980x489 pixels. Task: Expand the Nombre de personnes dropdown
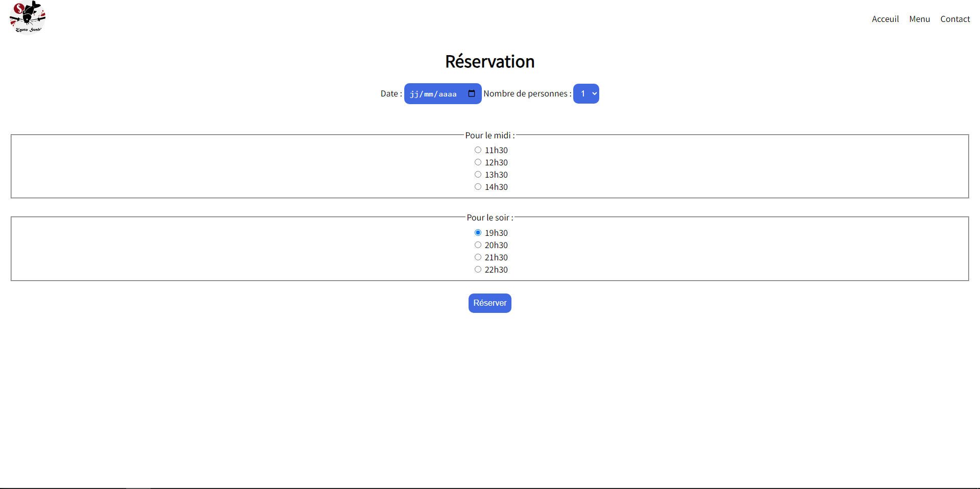(586, 94)
